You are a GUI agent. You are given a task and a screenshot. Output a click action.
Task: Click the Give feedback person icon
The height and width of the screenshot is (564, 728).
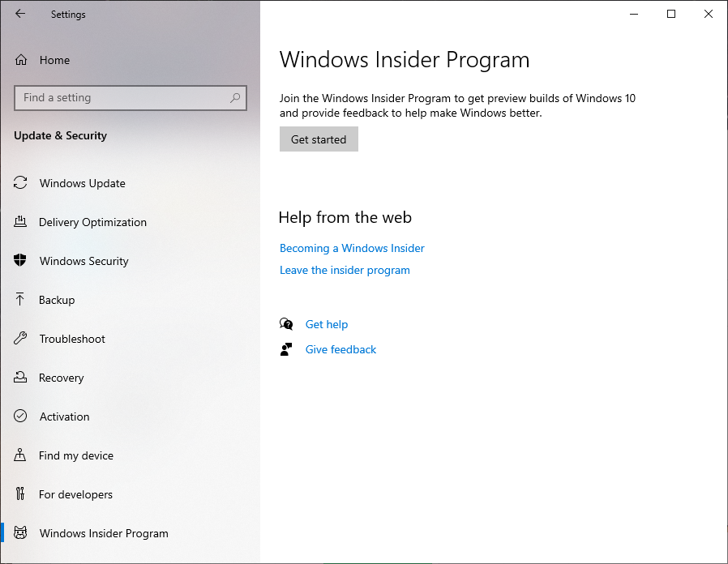(x=286, y=349)
